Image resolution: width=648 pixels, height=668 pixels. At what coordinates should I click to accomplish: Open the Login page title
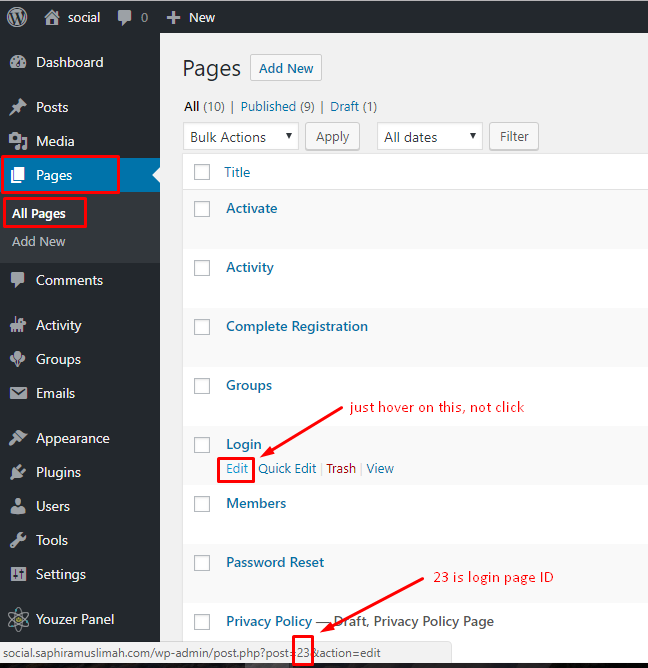(x=244, y=444)
